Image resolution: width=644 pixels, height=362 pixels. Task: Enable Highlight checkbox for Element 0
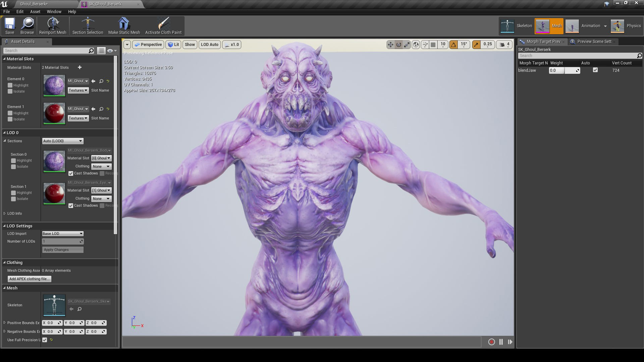[x=10, y=85]
